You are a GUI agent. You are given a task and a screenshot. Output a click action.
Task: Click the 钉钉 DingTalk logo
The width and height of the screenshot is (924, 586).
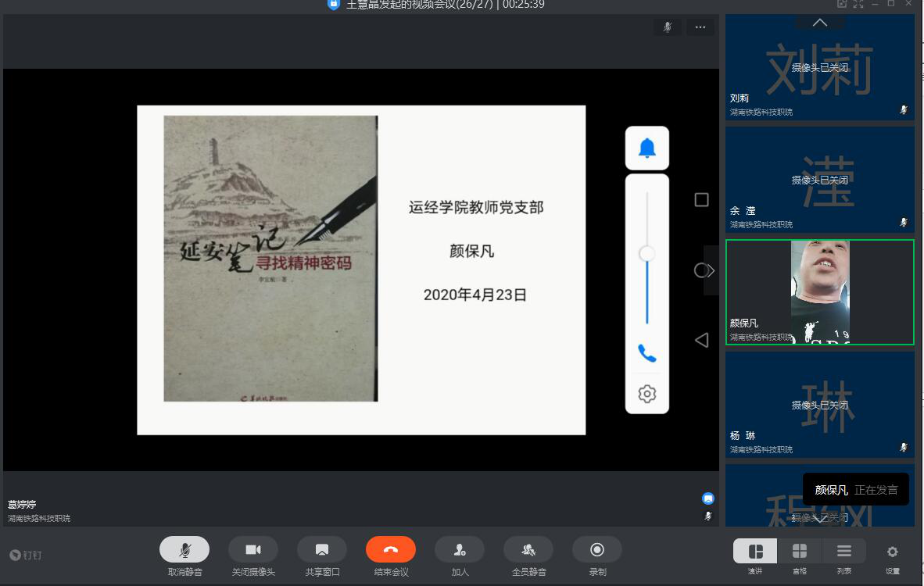coord(26,555)
